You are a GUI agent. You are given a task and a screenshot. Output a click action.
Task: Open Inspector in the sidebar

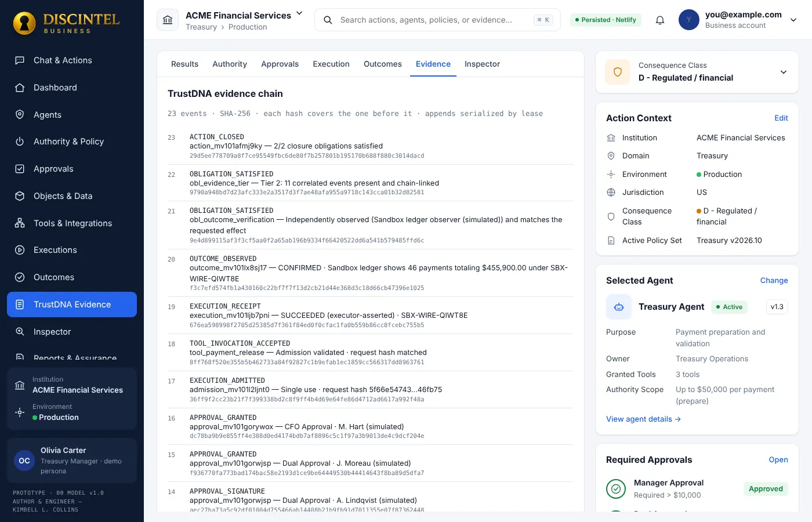[x=72, y=332]
